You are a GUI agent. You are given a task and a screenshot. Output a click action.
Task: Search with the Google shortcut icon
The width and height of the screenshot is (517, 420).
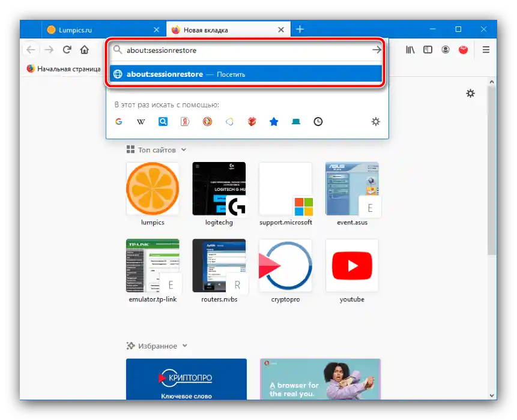(x=118, y=121)
